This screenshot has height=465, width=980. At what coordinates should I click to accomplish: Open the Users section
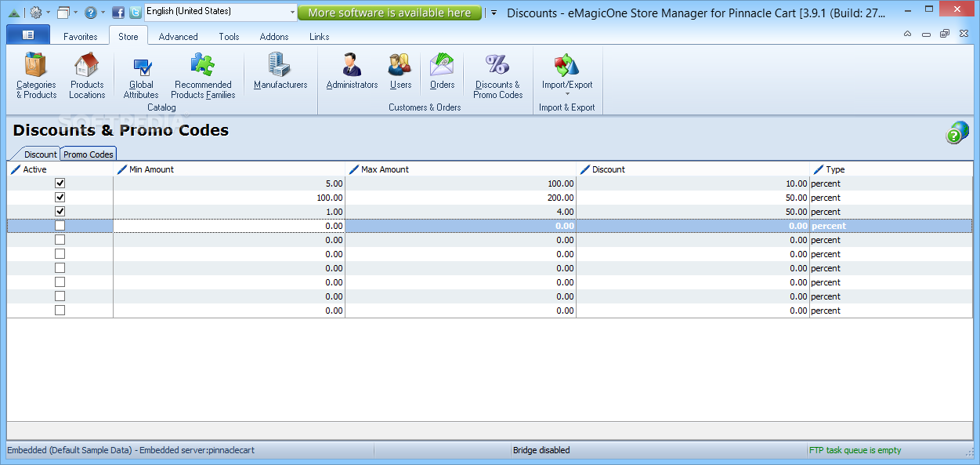coord(400,71)
